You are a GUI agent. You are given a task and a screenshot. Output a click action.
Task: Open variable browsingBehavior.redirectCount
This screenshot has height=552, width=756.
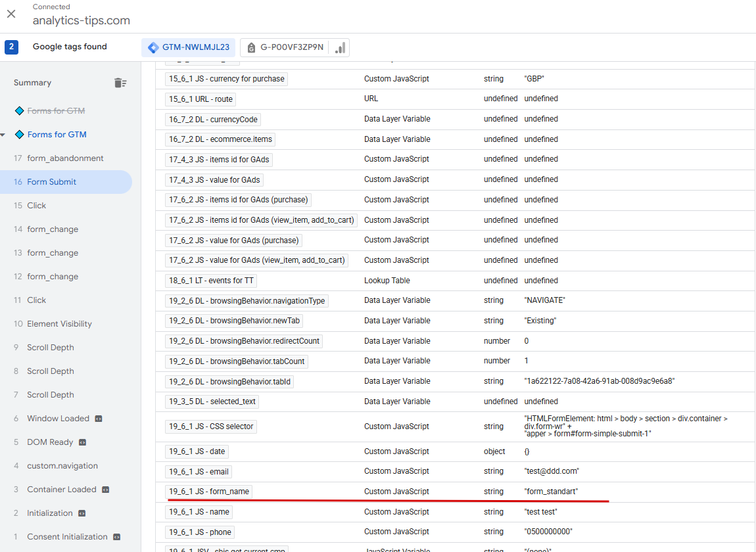pyautogui.click(x=244, y=341)
